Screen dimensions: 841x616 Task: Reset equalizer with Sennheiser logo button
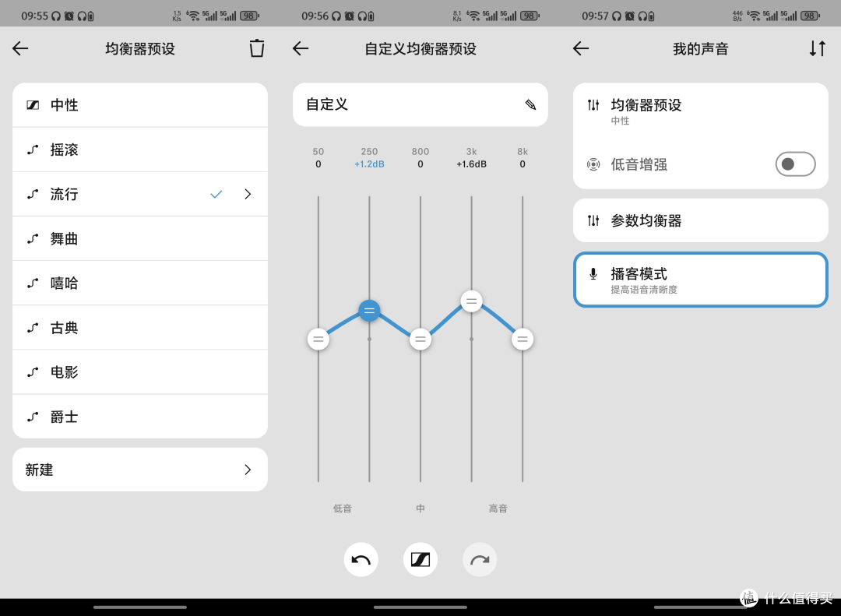420,560
